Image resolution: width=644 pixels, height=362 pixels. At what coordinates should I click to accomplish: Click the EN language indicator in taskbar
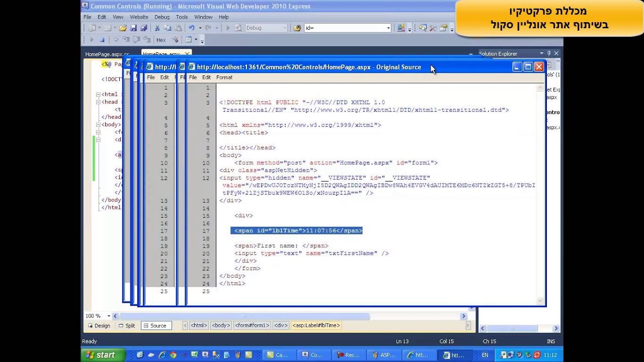[x=485, y=355]
